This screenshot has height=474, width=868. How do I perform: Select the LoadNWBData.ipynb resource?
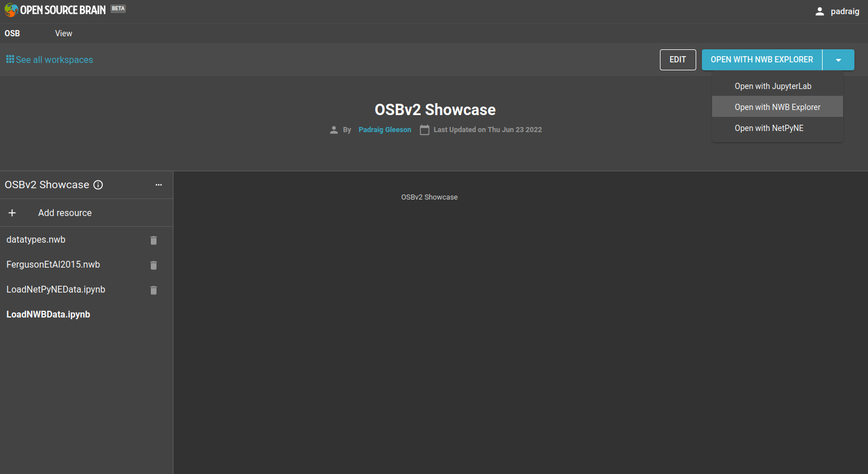tap(48, 315)
